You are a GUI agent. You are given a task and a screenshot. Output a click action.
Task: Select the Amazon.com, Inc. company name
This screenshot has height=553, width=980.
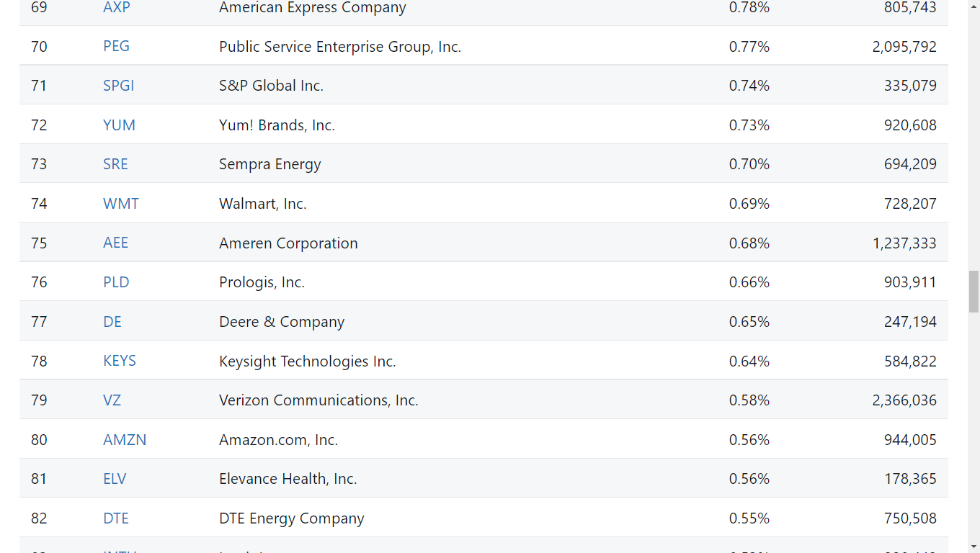[x=278, y=440]
